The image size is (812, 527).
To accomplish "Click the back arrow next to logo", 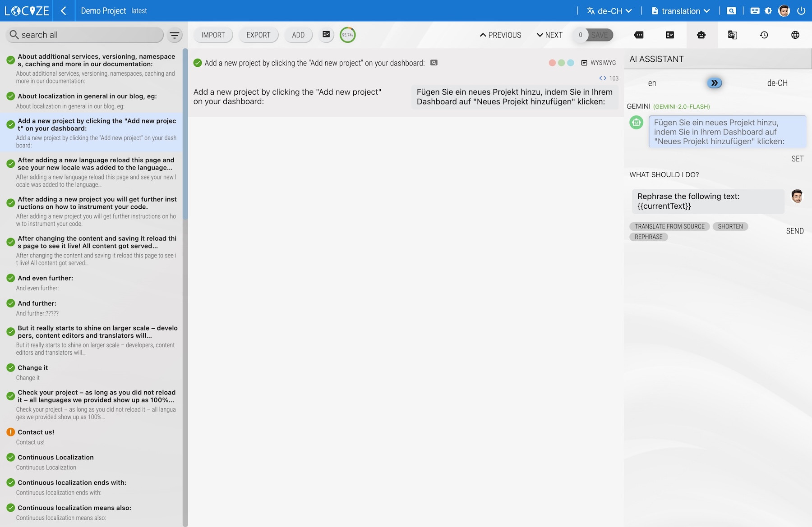I will coord(64,11).
